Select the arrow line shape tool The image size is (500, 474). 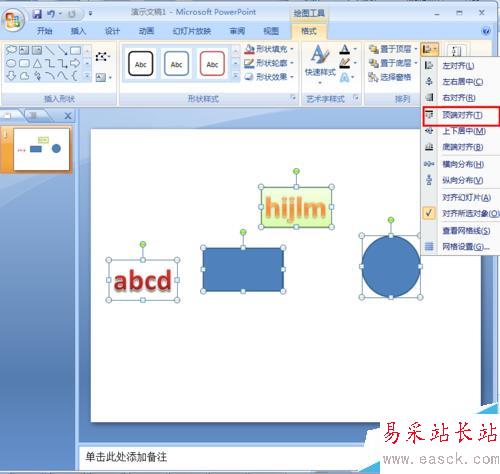pos(62,50)
